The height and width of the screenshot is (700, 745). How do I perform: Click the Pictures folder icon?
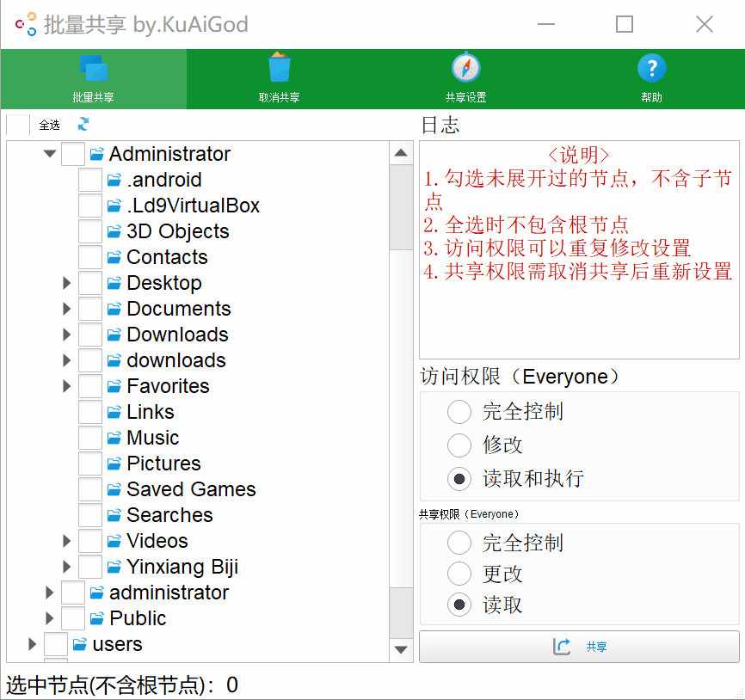click(x=114, y=463)
